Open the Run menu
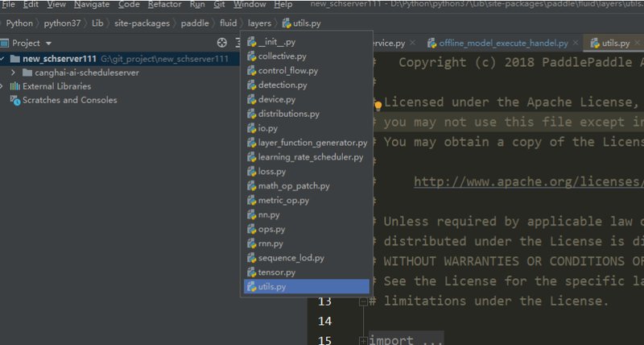This screenshot has height=345, width=644. pyautogui.click(x=197, y=5)
